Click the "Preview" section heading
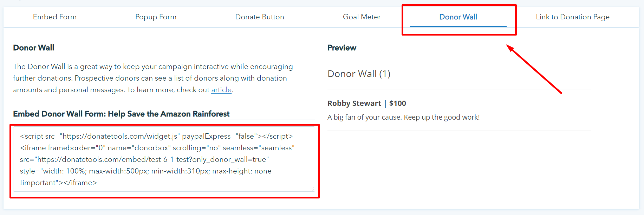Screen dimensions: 644x215 point(342,48)
